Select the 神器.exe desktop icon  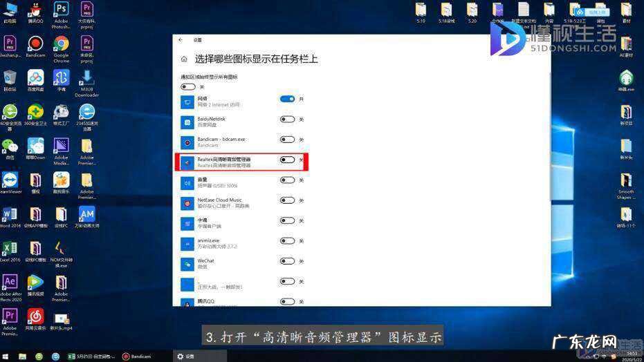(x=626, y=81)
